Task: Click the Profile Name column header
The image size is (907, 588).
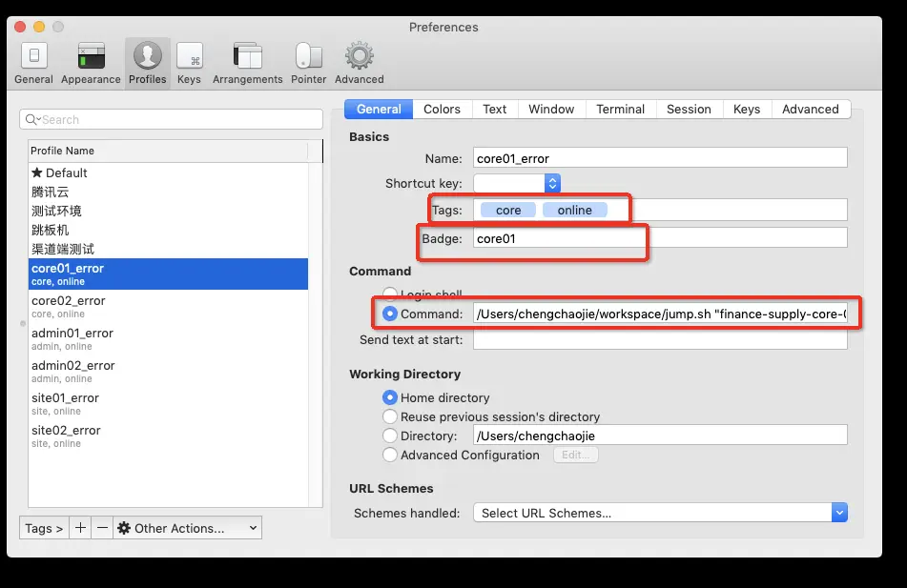Action: point(168,151)
